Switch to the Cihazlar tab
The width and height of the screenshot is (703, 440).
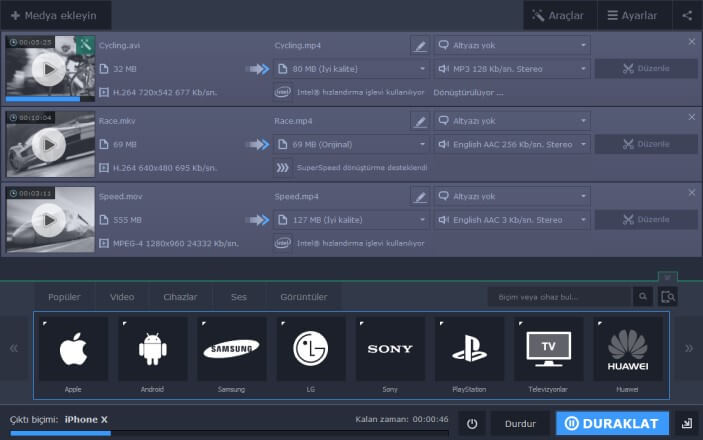(180, 297)
